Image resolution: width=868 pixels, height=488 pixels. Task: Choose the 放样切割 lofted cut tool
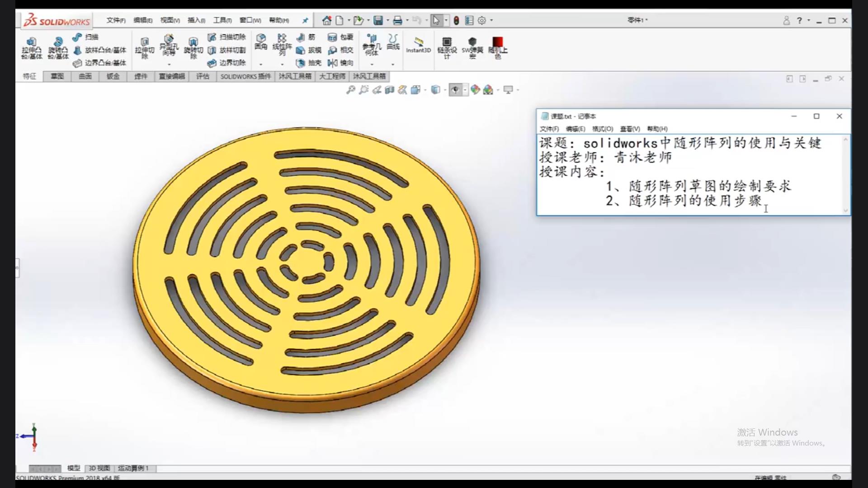click(x=226, y=50)
